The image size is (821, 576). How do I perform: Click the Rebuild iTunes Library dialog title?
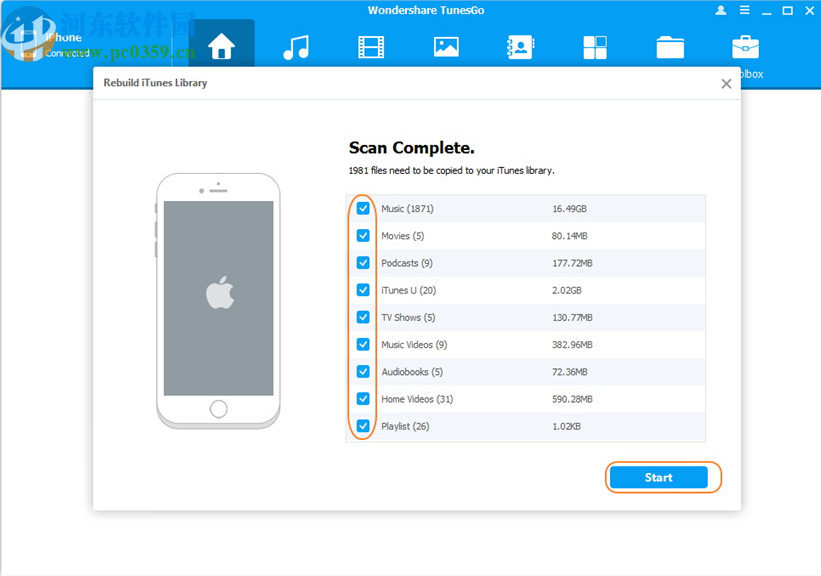(156, 83)
